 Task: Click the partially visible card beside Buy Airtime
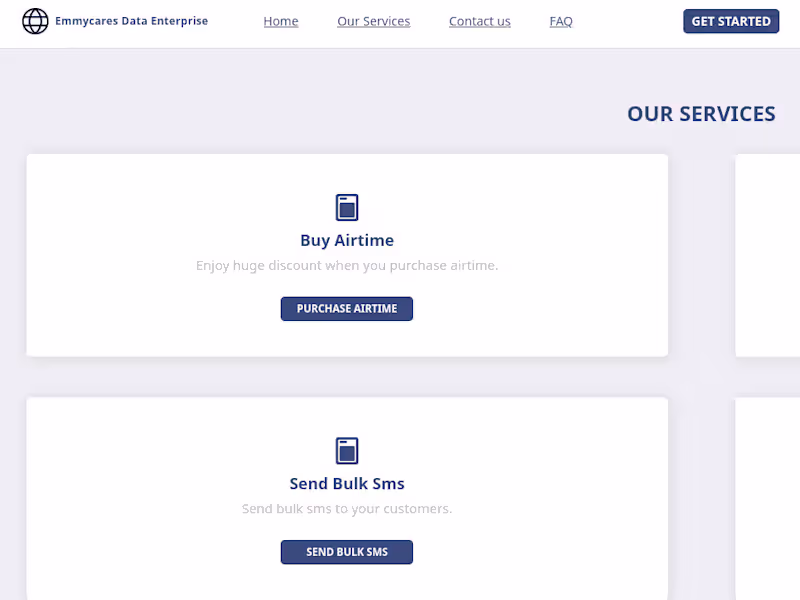768,255
